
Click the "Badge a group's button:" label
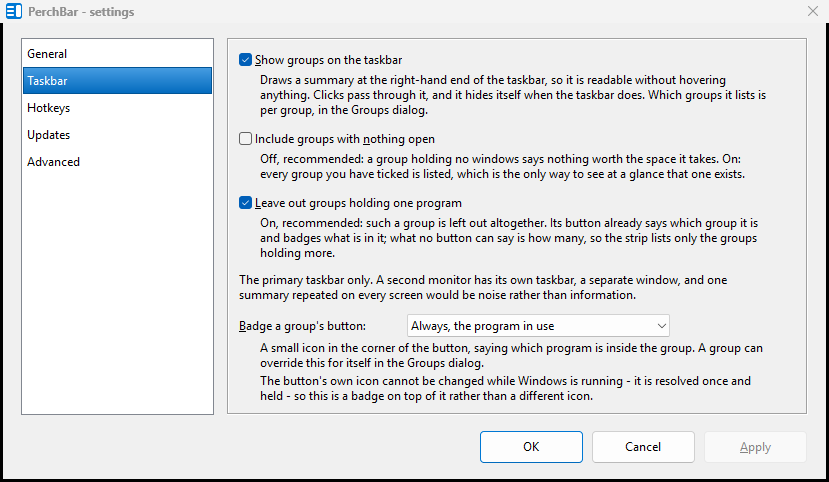pos(302,326)
